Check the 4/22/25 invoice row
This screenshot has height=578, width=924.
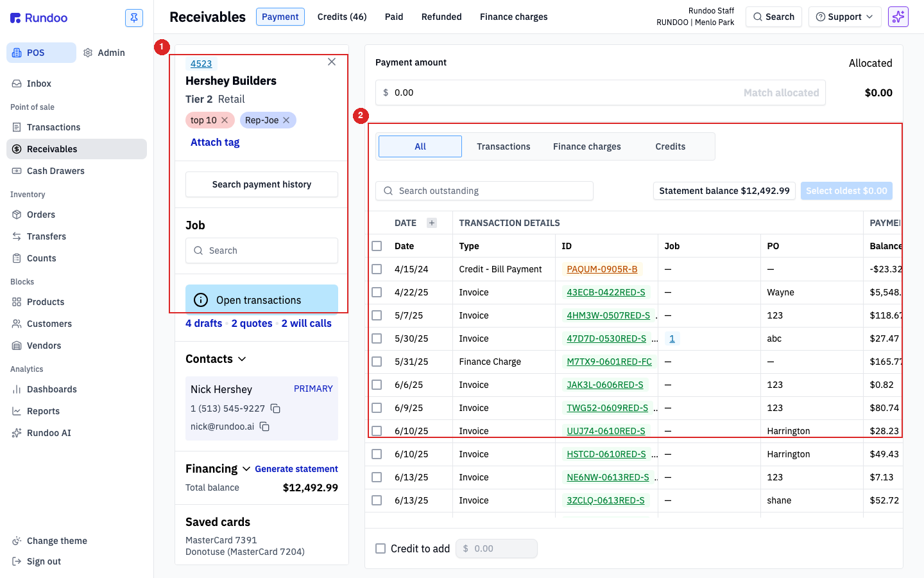point(377,292)
